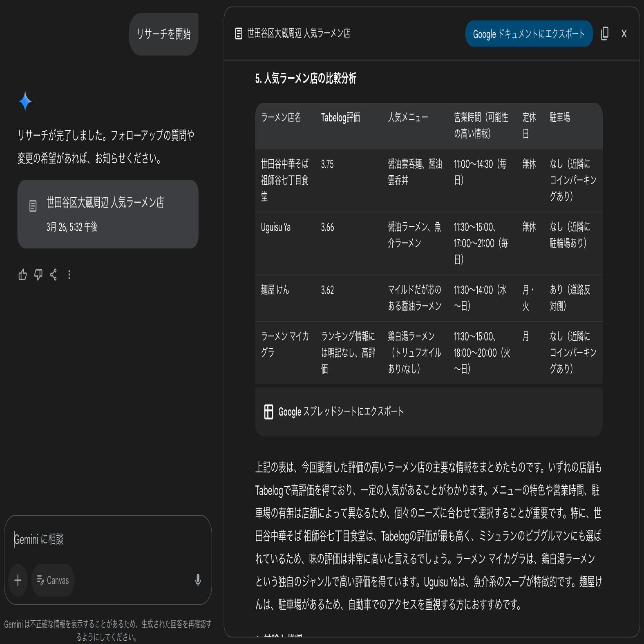
Task: Click the 11:00～14:30 hours cell
Action: coord(480,172)
